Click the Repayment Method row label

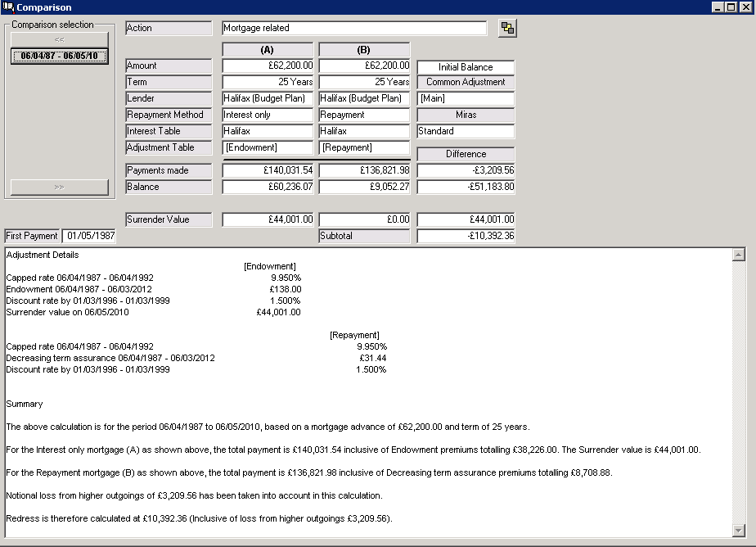tap(169, 115)
